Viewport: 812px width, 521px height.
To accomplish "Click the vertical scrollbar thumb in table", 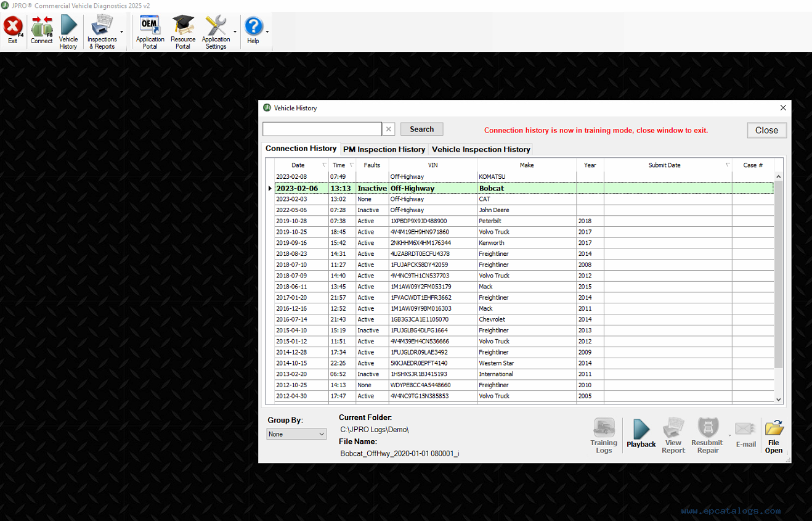I will 778,275.
